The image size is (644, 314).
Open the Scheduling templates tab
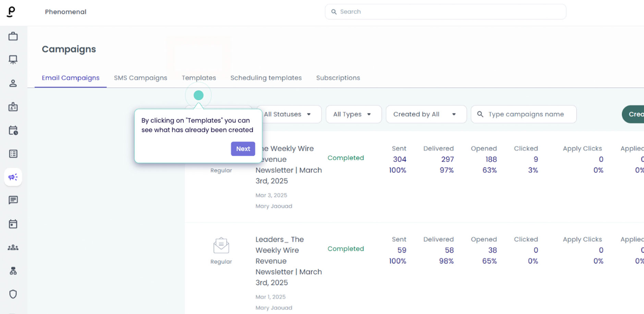point(266,78)
